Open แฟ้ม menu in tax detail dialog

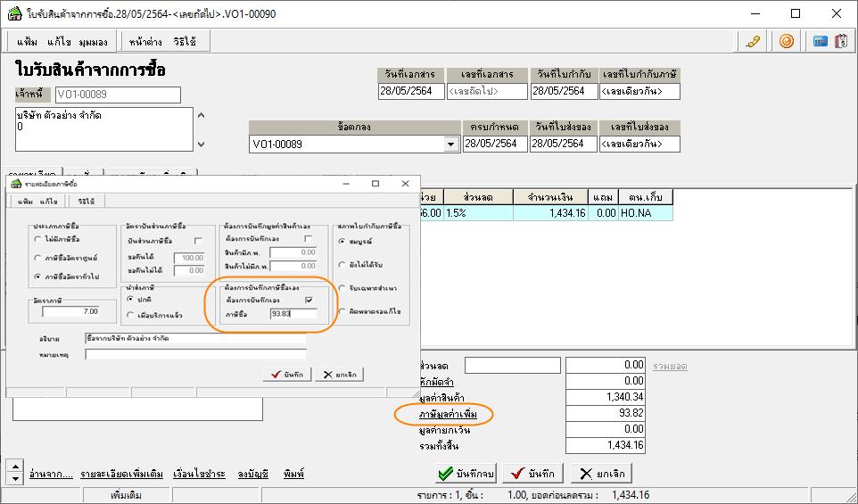click(x=25, y=202)
